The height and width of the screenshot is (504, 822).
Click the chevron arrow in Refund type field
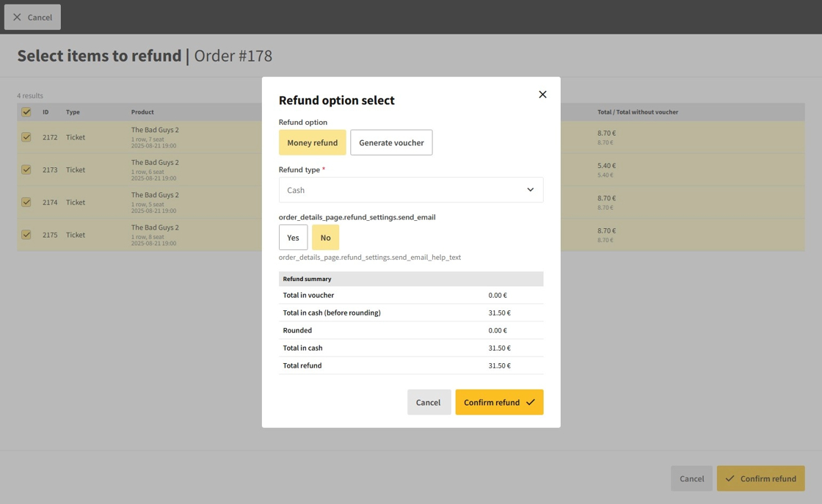(x=530, y=190)
